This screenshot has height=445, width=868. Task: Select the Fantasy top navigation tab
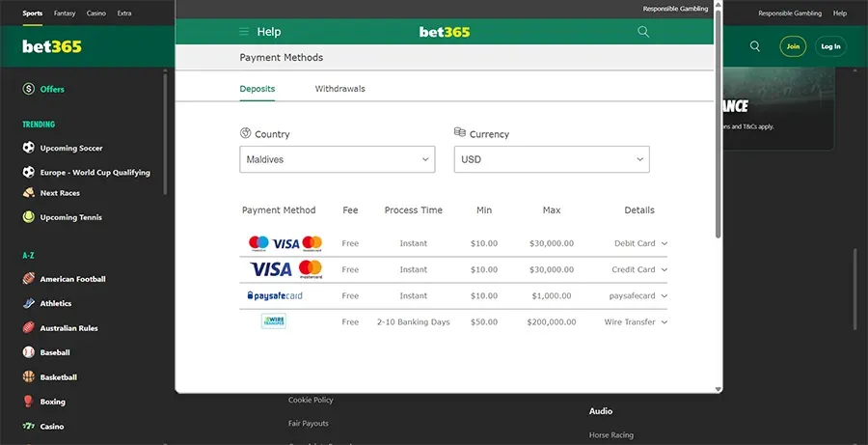click(x=65, y=14)
